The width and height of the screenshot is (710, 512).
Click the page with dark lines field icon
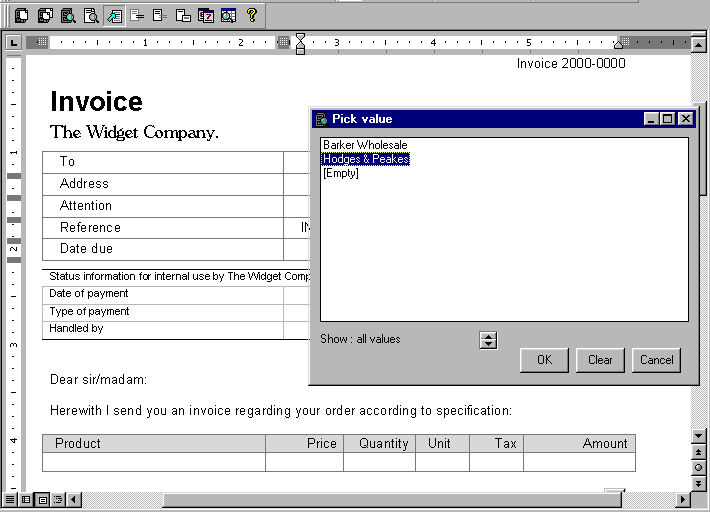point(137,16)
